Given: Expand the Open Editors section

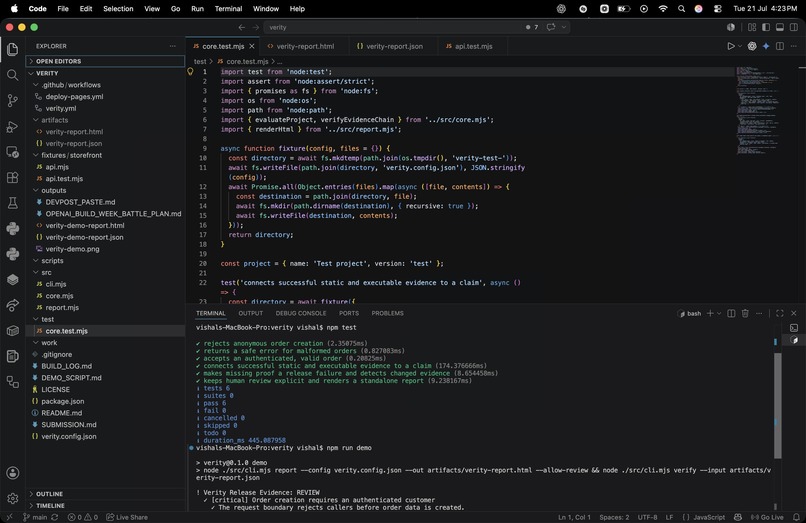Looking at the screenshot, I should tap(105, 61).
